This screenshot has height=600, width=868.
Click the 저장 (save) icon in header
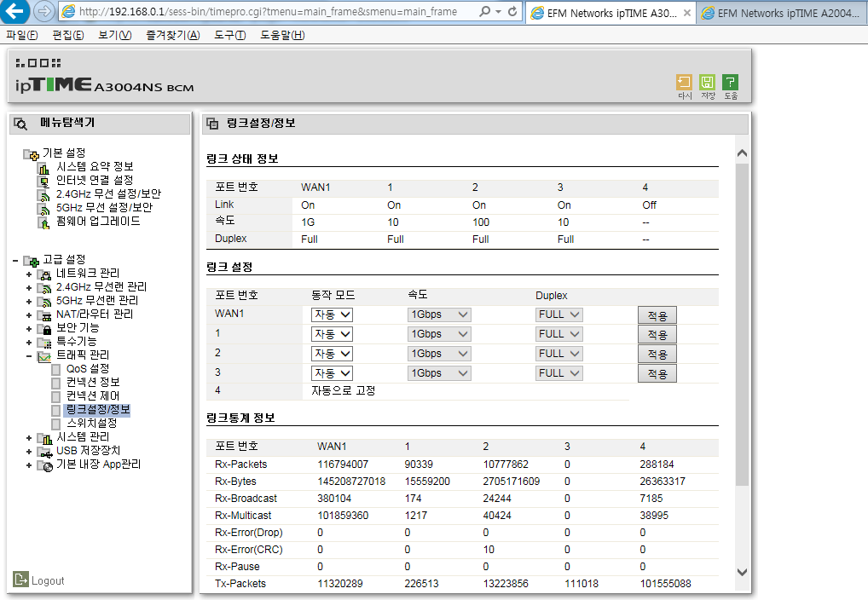[x=708, y=83]
